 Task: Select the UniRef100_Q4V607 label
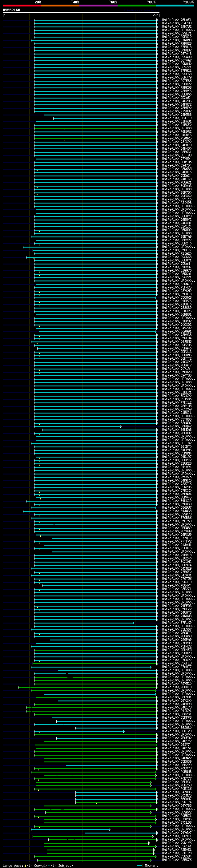point(176,833)
